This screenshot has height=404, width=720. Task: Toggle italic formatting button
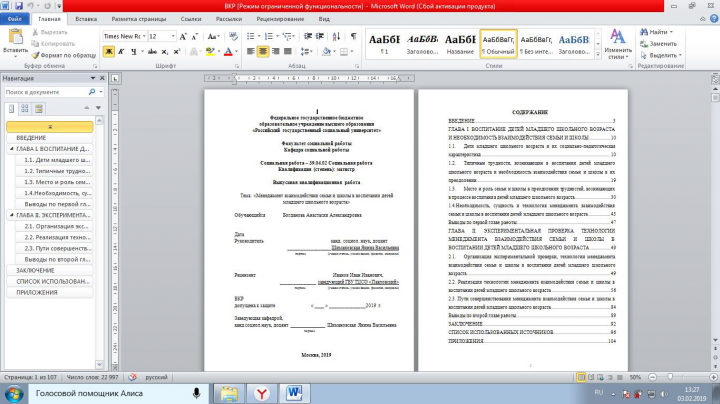(121, 51)
